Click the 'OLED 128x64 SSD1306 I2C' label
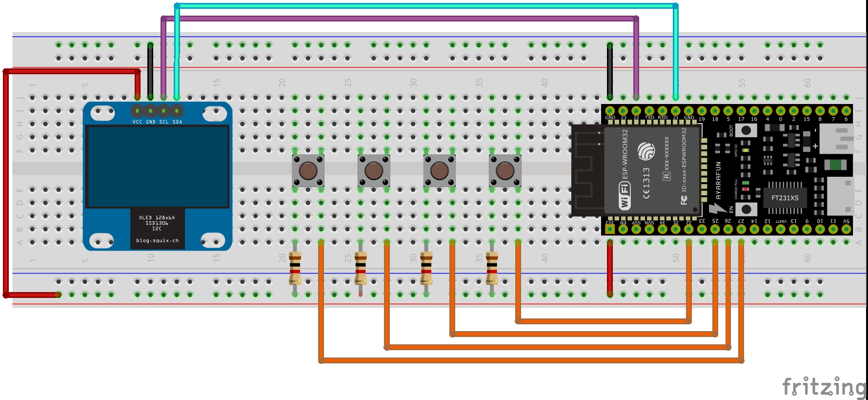Screen dimensions: 868x400 [157, 223]
